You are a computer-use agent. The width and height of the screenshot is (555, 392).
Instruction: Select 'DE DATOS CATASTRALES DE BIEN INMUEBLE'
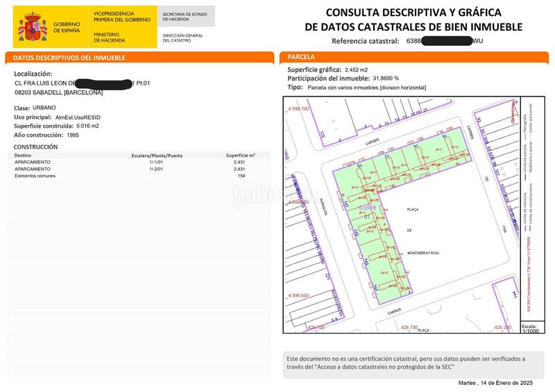[413, 27]
